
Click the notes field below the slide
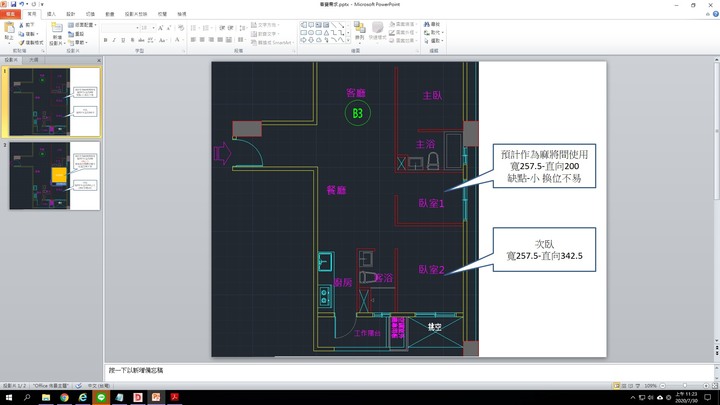coord(408,371)
